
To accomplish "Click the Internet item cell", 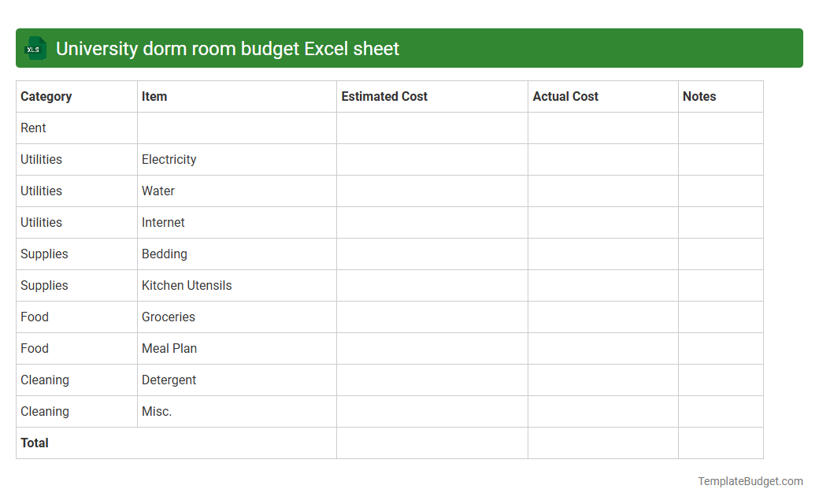I will click(163, 222).
